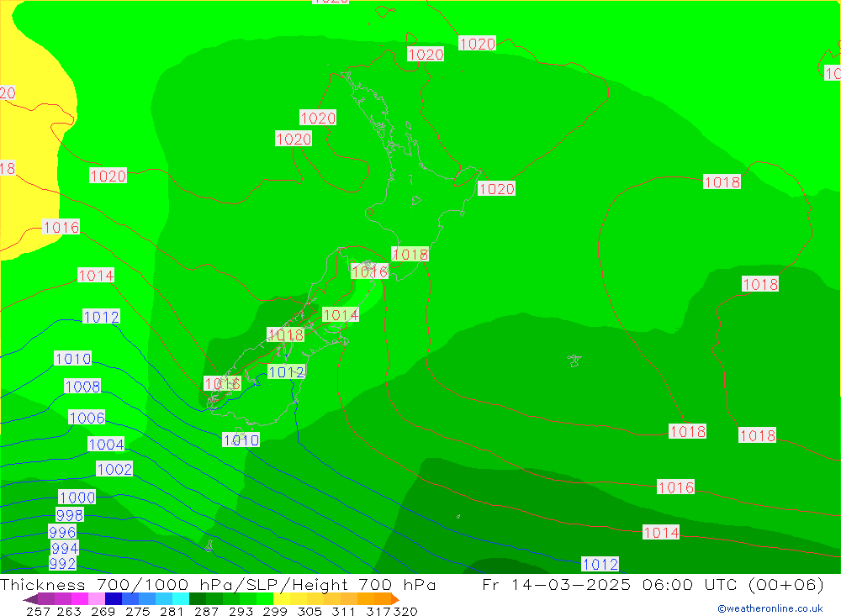Viewport: 841px width, 616px height.
Task: Click the magenta swatch in the thickness legend
Action: click(79, 599)
